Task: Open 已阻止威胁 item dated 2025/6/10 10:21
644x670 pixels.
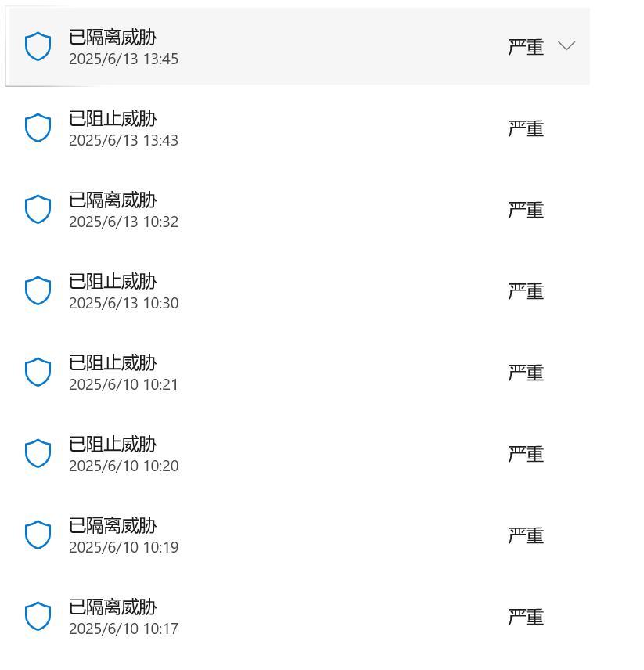Action: pos(113,363)
